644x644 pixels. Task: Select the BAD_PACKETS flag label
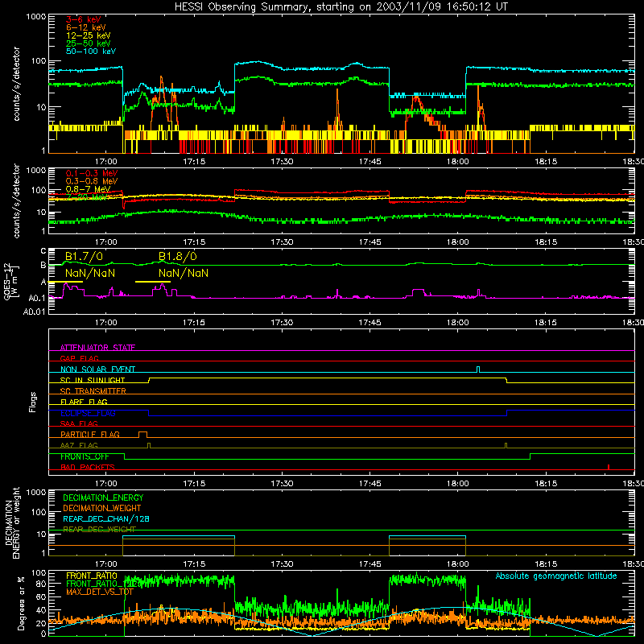point(87,467)
